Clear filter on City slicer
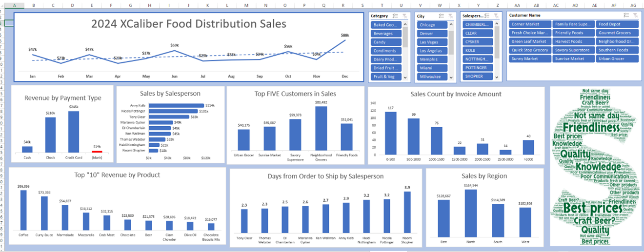This screenshot has width=644, height=252. click(451, 16)
